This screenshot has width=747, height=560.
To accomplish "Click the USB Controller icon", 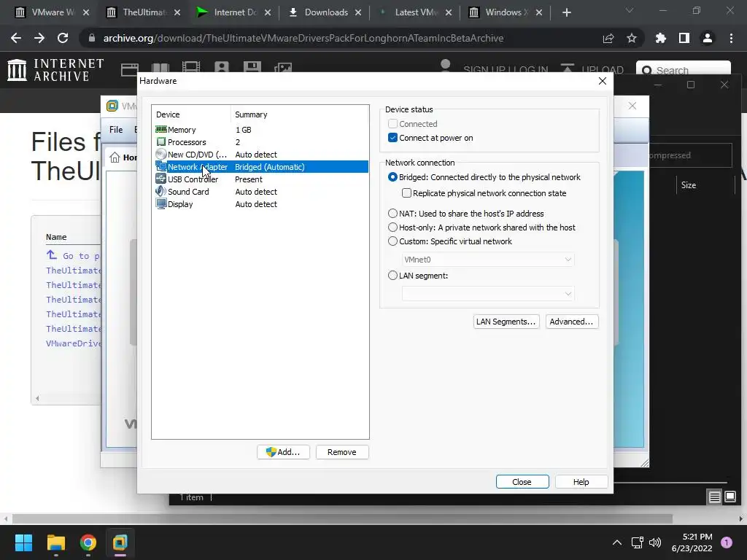I will pyautogui.click(x=161, y=179).
